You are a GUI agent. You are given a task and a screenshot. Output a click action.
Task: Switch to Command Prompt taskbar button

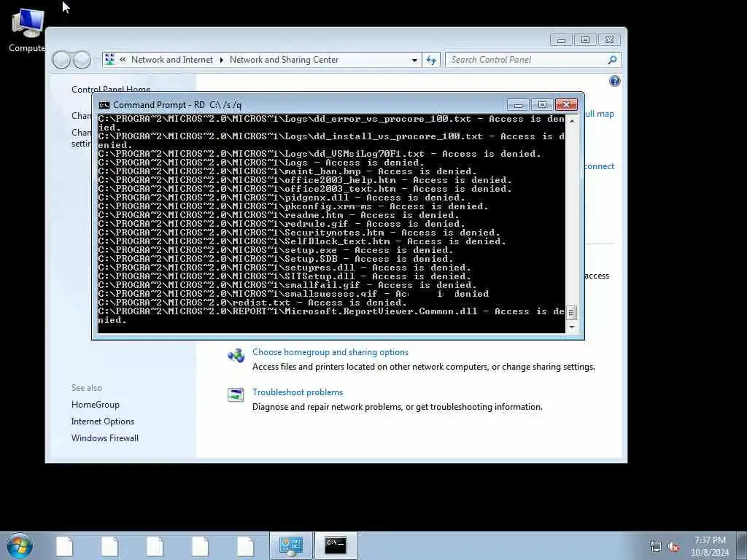click(336, 545)
